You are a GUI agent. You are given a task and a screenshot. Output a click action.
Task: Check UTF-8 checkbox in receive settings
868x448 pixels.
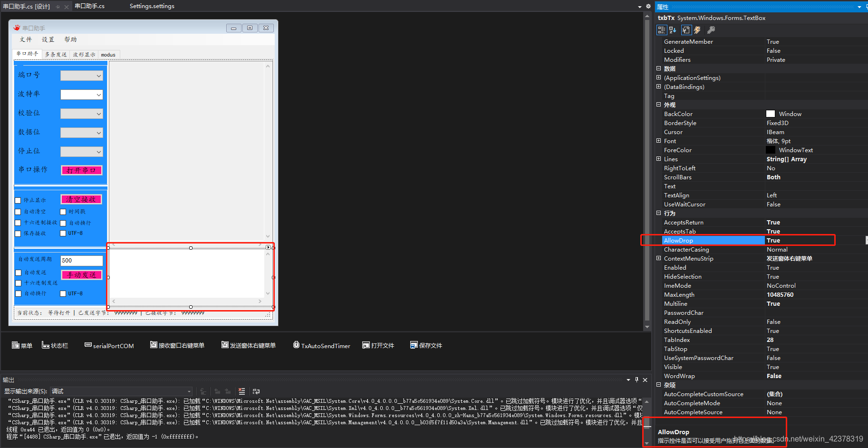(x=63, y=233)
